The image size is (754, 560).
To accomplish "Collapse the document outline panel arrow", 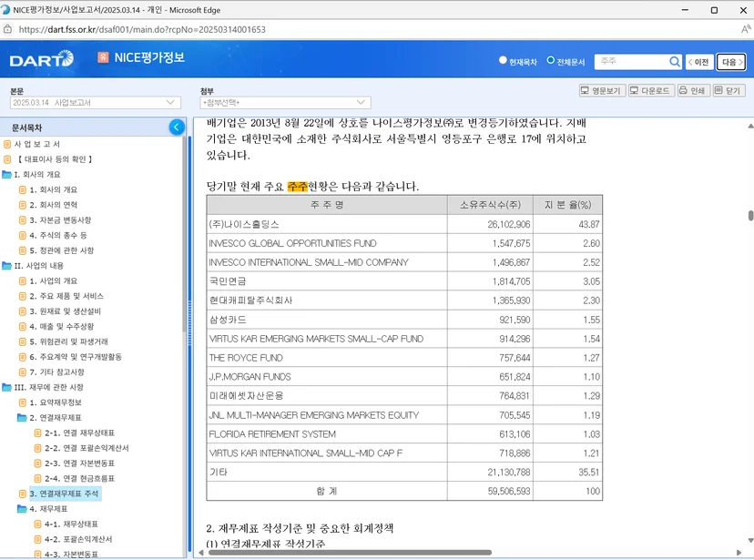I will (x=177, y=127).
